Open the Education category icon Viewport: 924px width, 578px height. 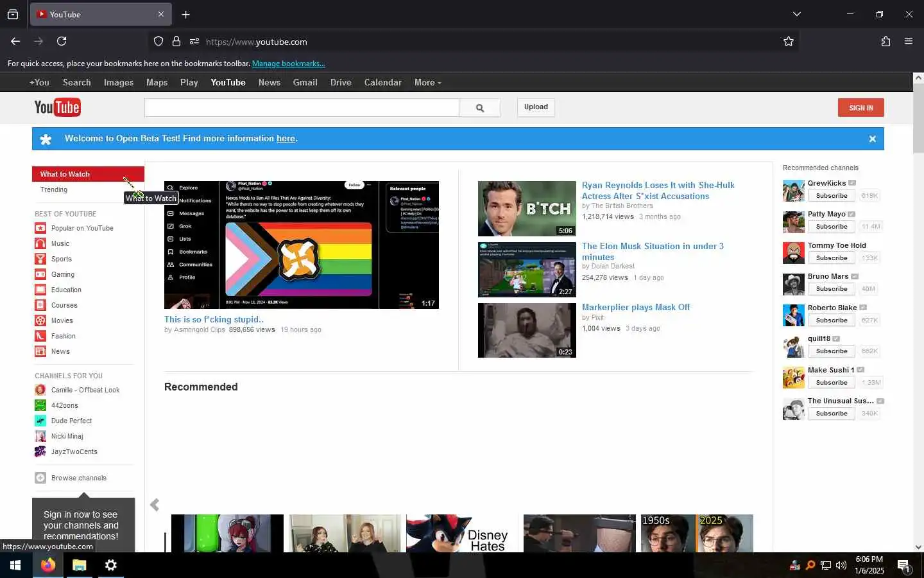(40, 290)
